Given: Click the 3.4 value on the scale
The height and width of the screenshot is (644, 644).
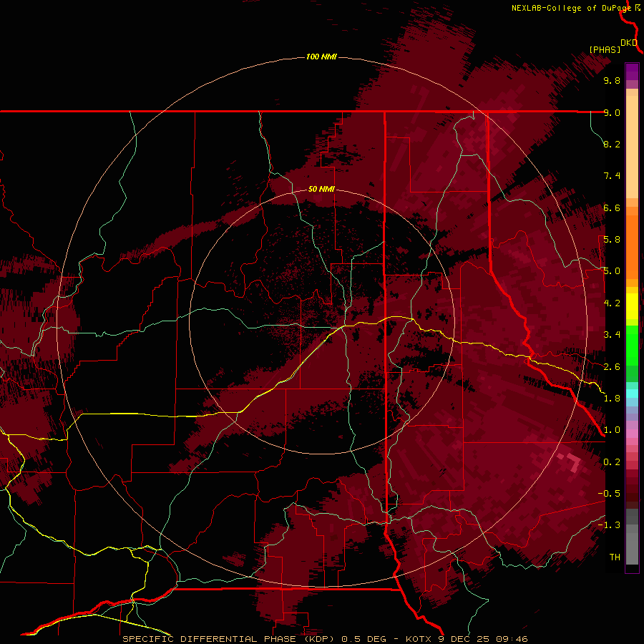Looking at the screenshot, I should click(612, 335).
